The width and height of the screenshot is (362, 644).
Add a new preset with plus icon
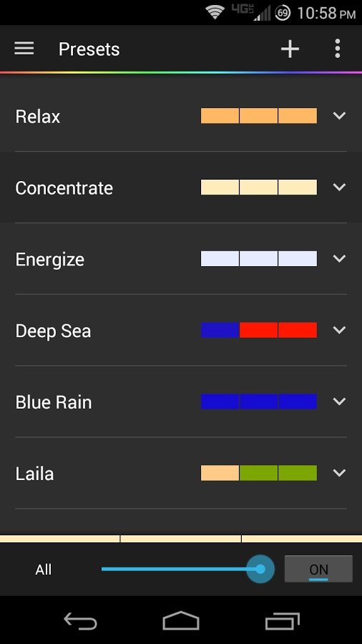(x=290, y=49)
